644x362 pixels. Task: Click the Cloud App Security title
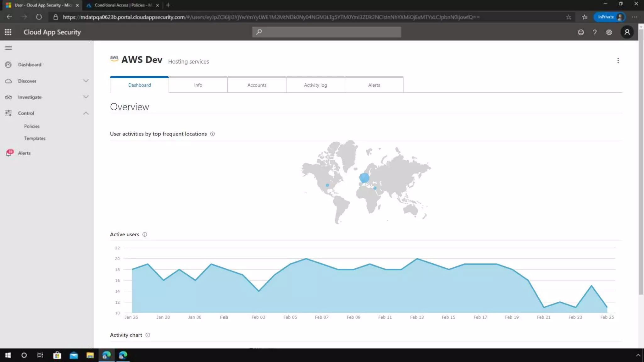[52, 32]
